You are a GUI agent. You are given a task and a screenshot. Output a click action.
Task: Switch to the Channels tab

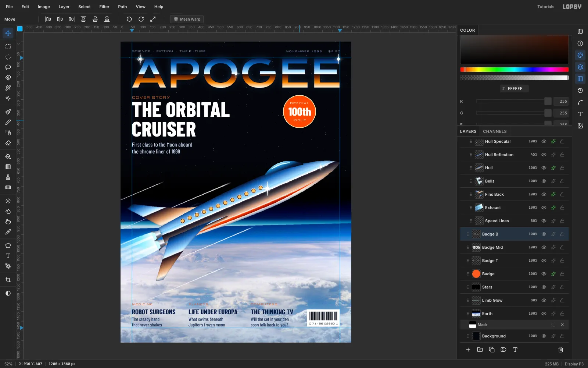pos(495,131)
